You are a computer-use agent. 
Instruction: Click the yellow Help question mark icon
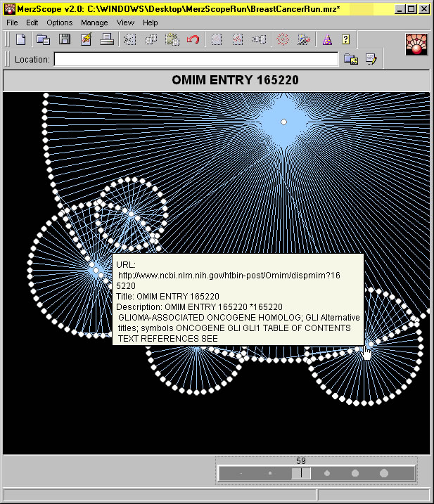coord(345,39)
